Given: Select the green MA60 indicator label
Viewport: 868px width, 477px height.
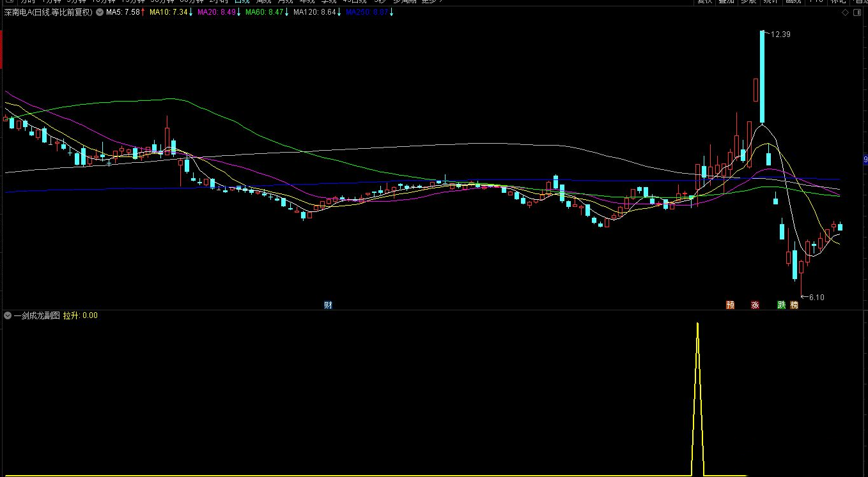Looking at the screenshot, I should [265, 12].
